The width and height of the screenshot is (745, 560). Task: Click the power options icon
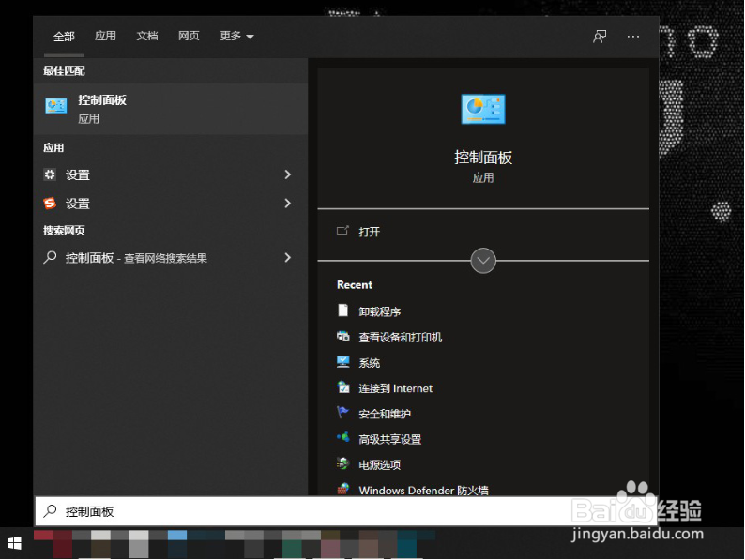(x=343, y=463)
